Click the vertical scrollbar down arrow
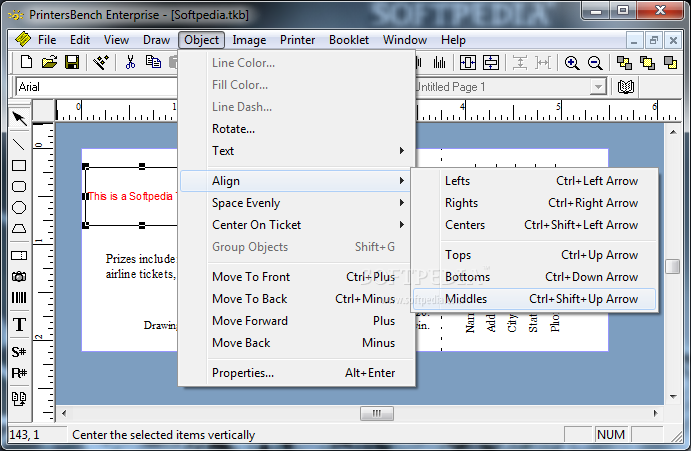Image resolution: width=691 pixels, height=451 pixels. click(x=673, y=396)
